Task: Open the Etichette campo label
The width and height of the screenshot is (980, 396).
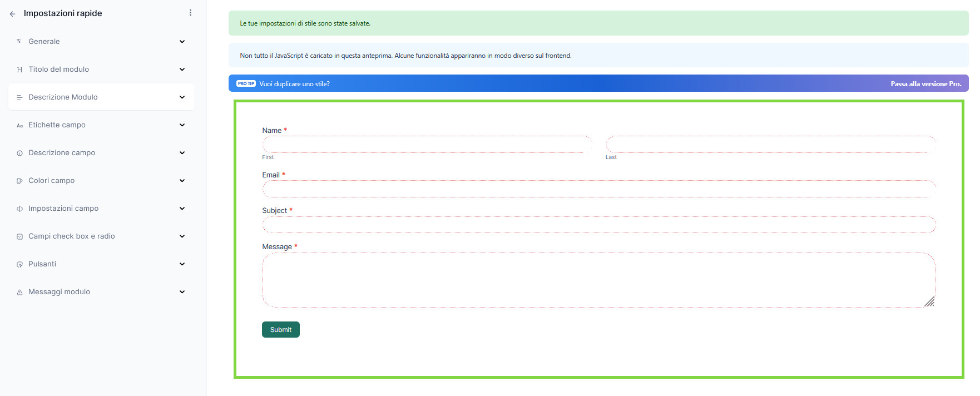Action: 57,125
